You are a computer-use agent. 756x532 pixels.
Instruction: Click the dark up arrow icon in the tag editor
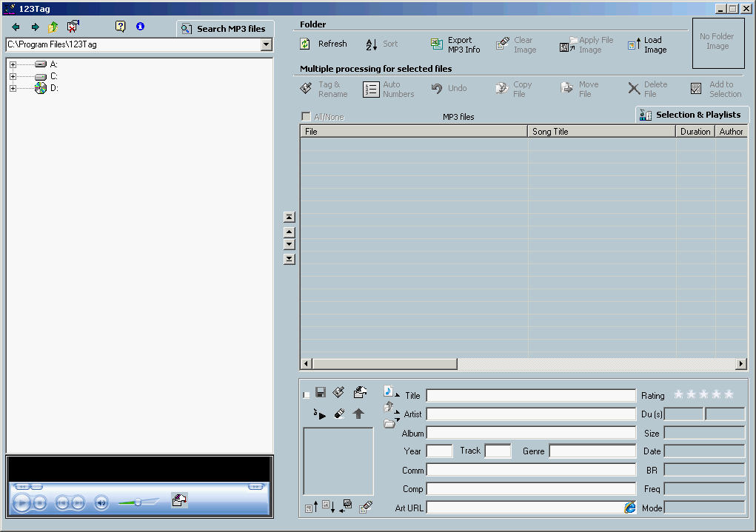click(x=358, y=414)
